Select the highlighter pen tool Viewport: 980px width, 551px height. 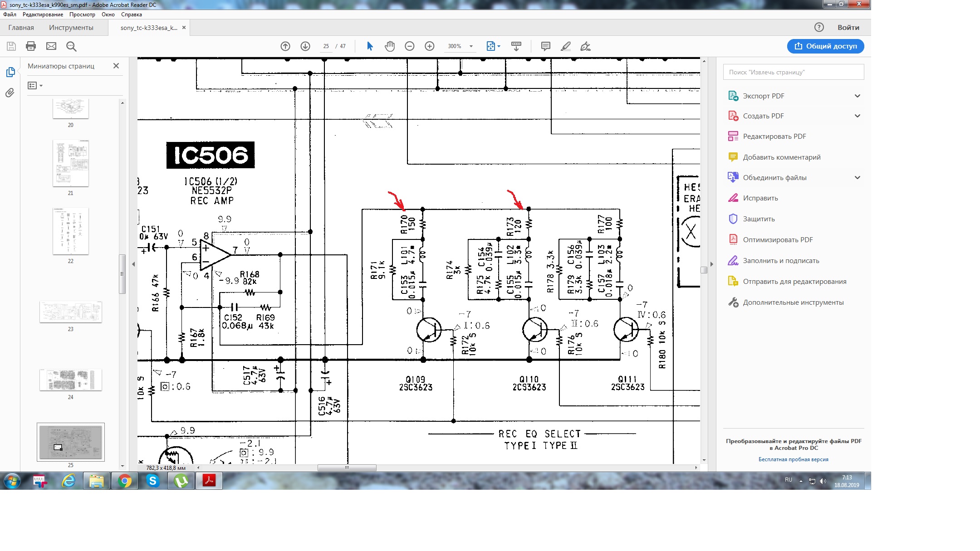click(x=566, y=46)
